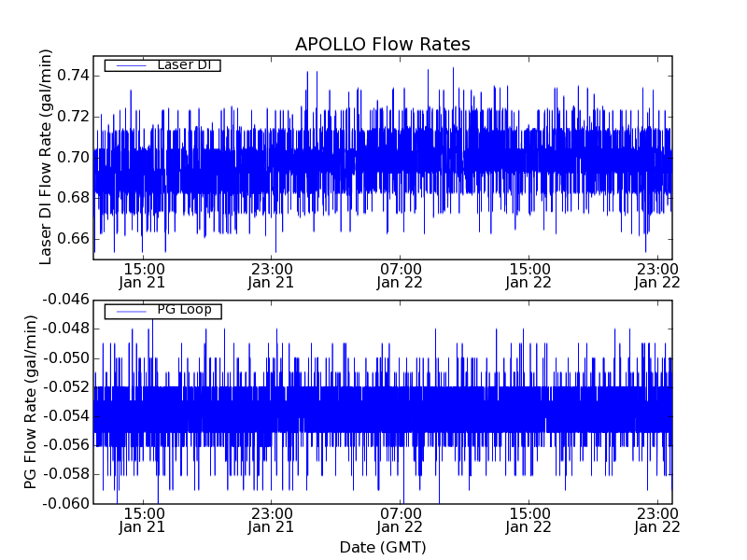This screenshot has height=560, width=747.
Task: Click the -0.050 tick label on bottom plot
Action: (x=66, y=357)
